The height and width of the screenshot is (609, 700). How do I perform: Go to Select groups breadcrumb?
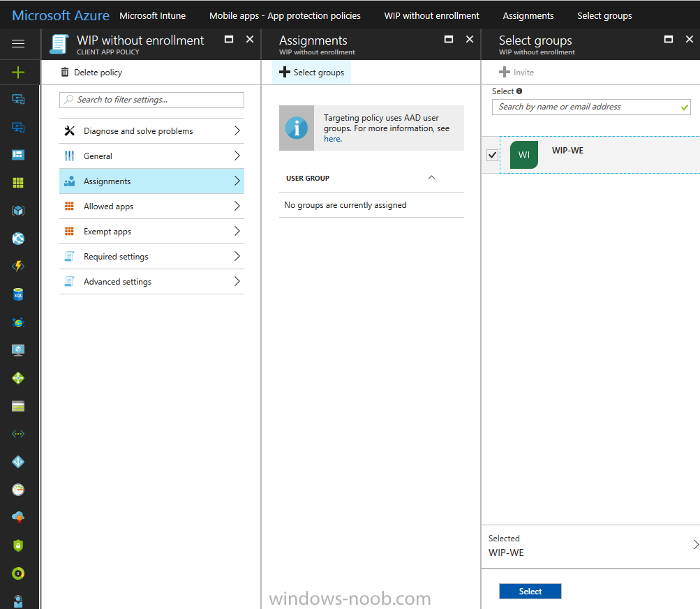pyautogui.click(x=604, y=15)
